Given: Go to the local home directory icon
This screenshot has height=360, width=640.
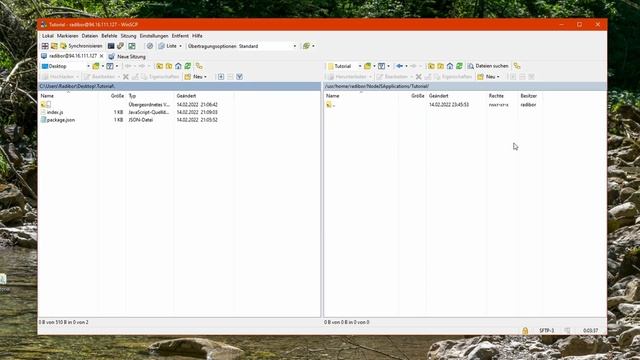Looking at the screenshot, I should tap(178, 66).
